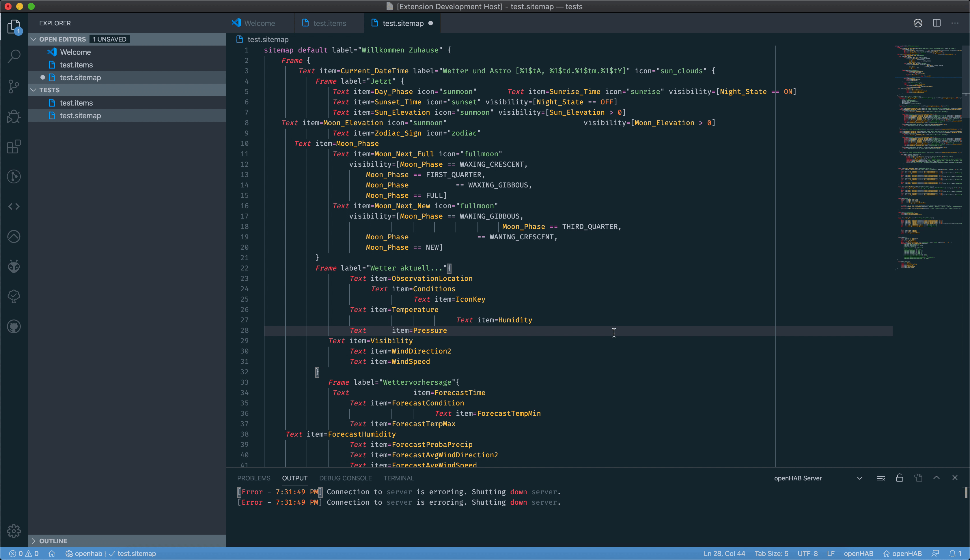Clear the output panel contents
The height and width of the screenshot is (560, 970).
[881, 478]
